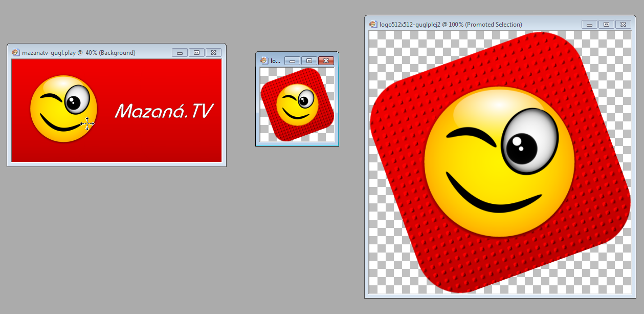
Task: Maximize the logo512x512-guglplej2 window
Action: [x=607, y=24]
